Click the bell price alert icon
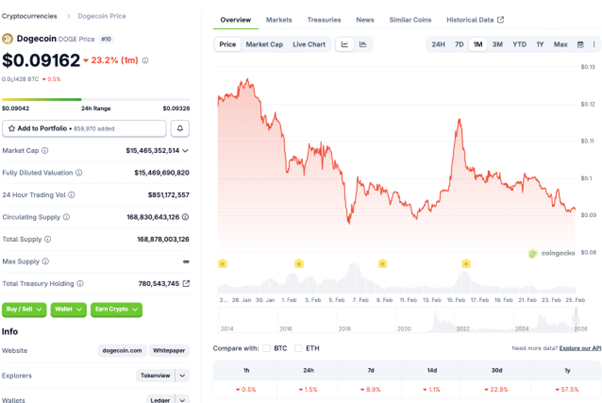This screenshot has height=403, width=602. [180, 129]
